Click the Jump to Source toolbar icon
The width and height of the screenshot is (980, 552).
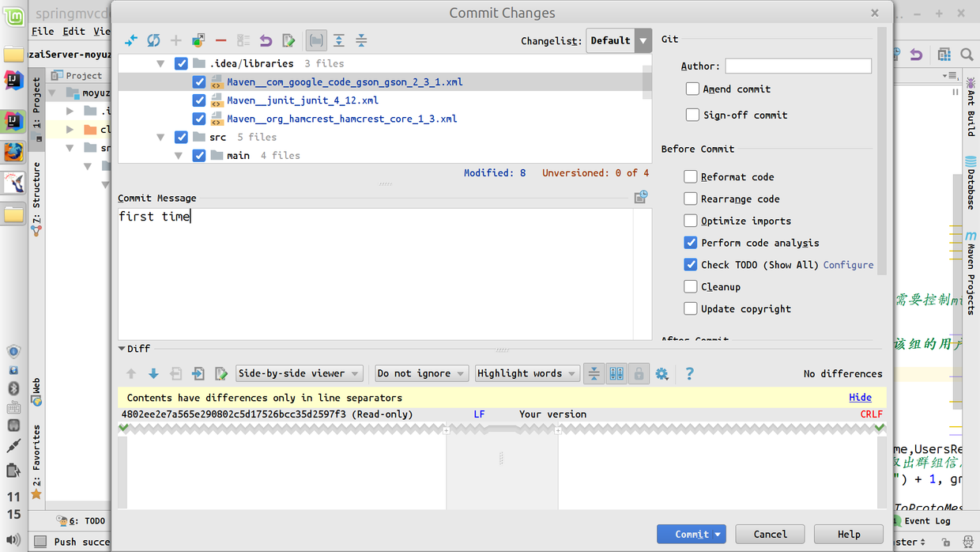[x=288, y=40]
